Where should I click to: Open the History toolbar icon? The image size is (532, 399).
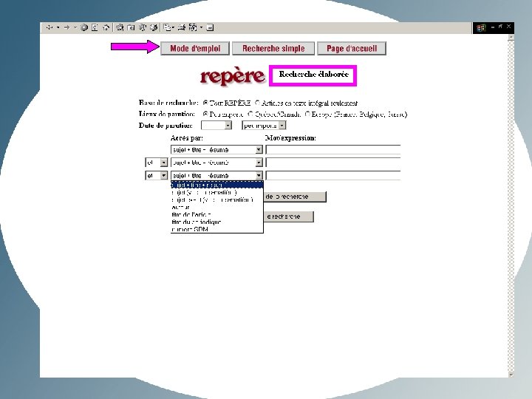click(x=154, y=27)
